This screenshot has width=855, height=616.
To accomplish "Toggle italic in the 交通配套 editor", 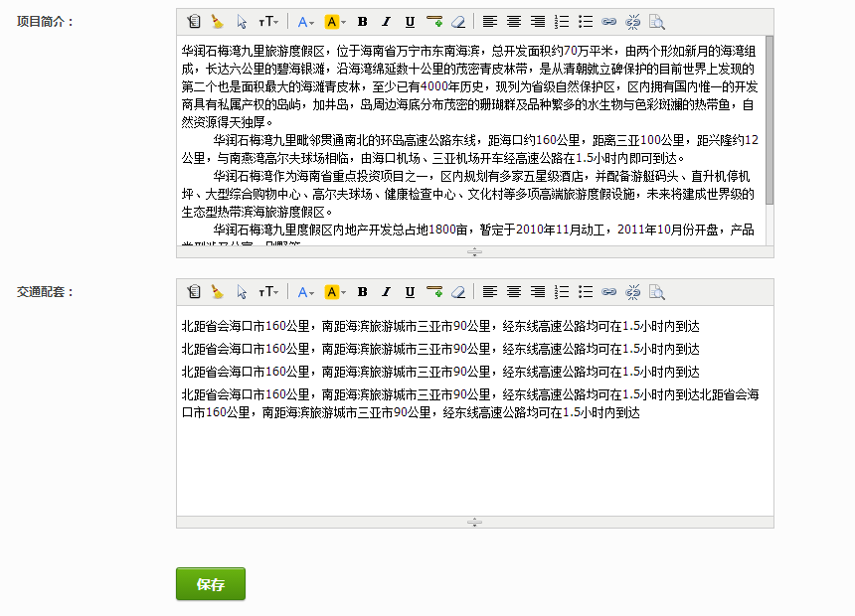I will point(386,292).
